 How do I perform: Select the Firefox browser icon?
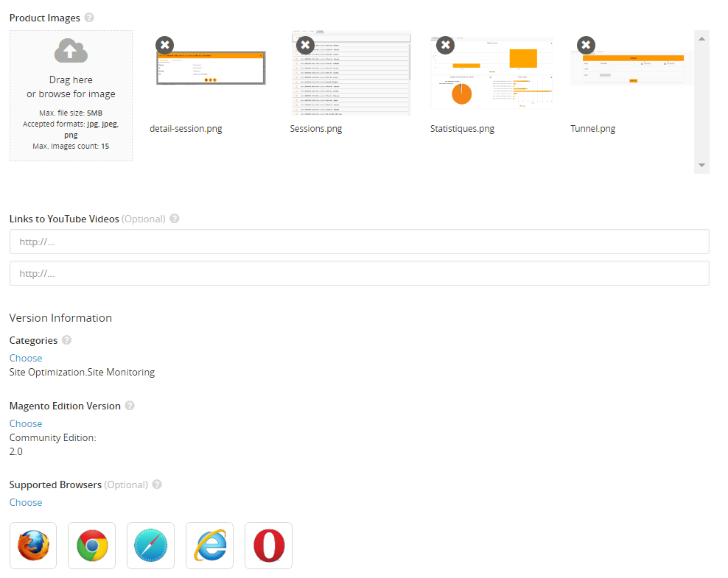point(33,546)
